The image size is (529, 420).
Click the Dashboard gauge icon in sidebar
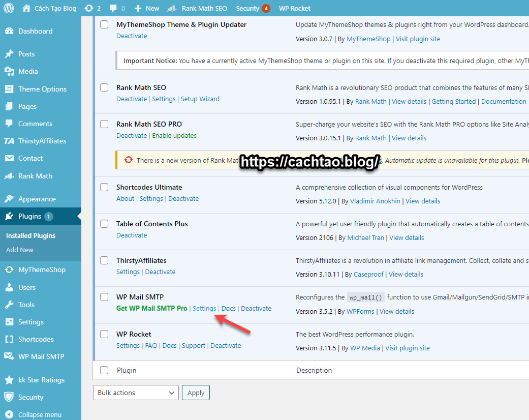(10, 31)
